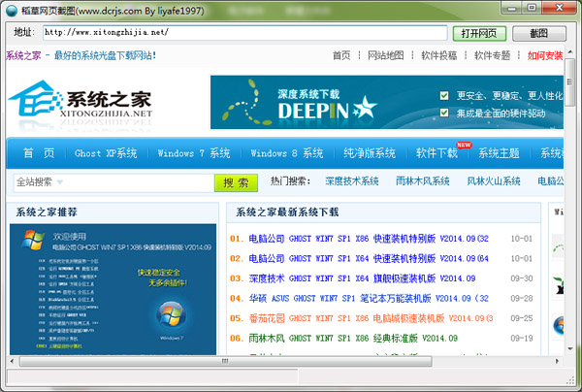582x392 pixels.
Task: Open the 首页 link in top bar
Action: (x=341, y=55)
